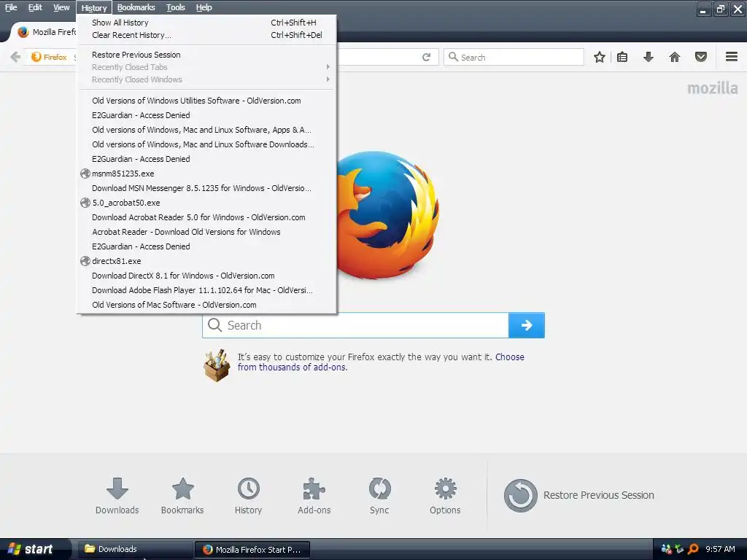Open the File menu
Screen dimensions: 747x560
pyautogui.click(x=11, y=7)
